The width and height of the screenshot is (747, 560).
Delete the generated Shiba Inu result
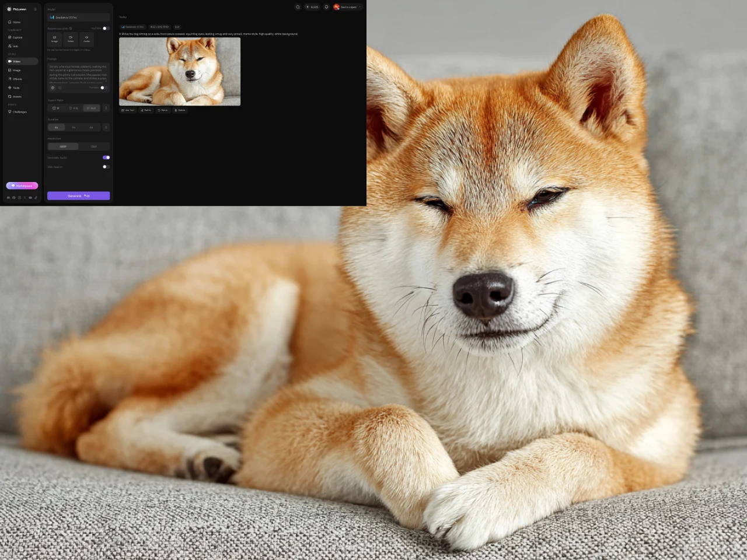pyautogui.click(x=179, y=110)
